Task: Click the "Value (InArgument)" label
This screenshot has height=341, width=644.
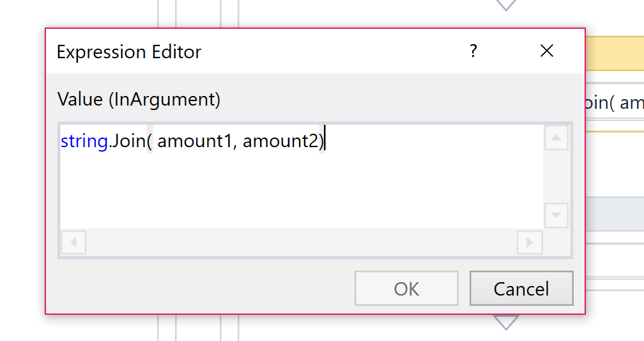Action: pos(139,99)
